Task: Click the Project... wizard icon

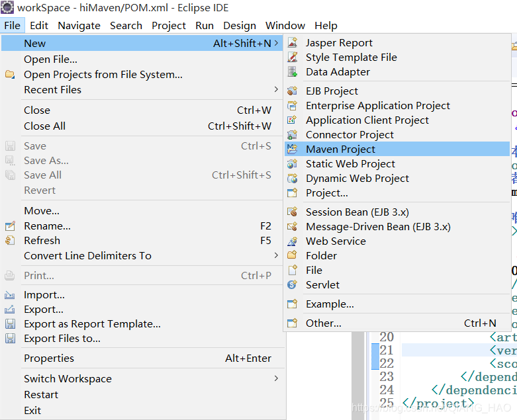Action: click(293, 192)
